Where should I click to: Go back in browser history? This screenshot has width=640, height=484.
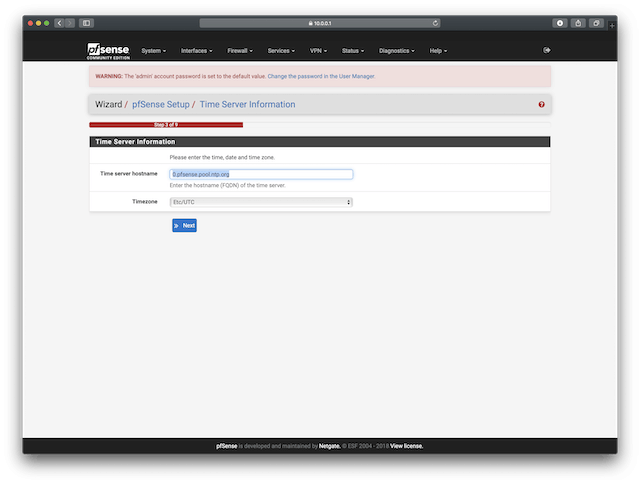[x=60, y=23]
